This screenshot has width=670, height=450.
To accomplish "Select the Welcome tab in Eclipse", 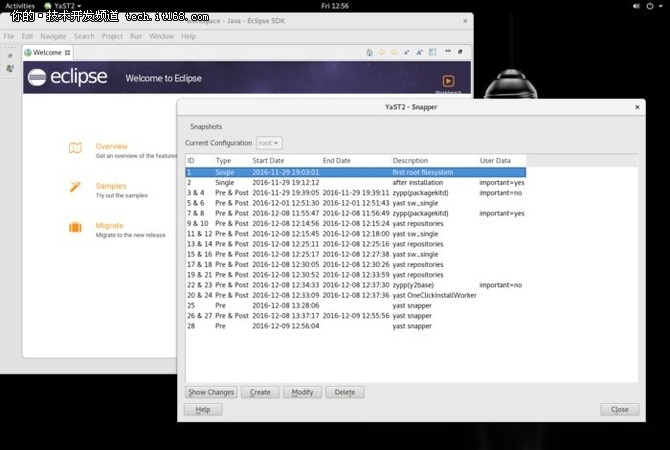I will pos(47,53).
